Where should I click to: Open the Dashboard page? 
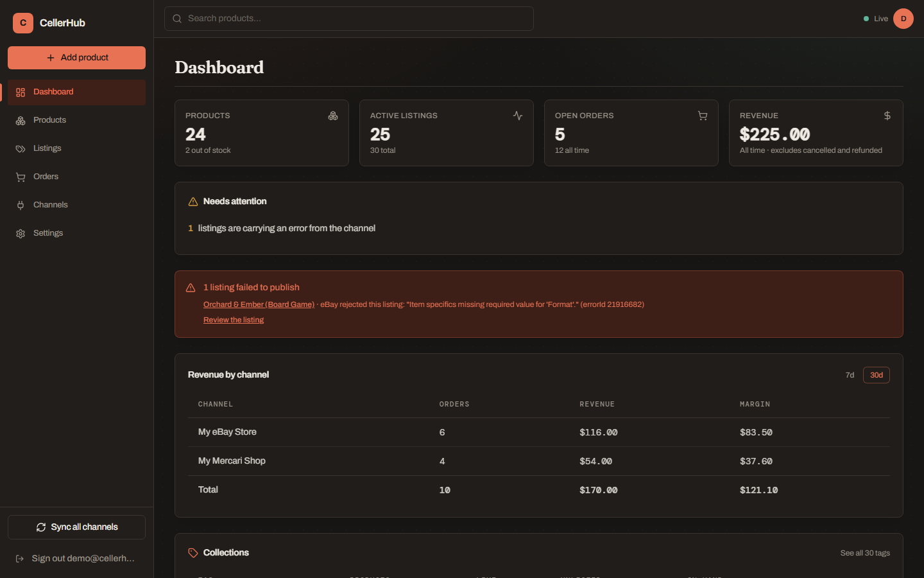coord(77,92)
